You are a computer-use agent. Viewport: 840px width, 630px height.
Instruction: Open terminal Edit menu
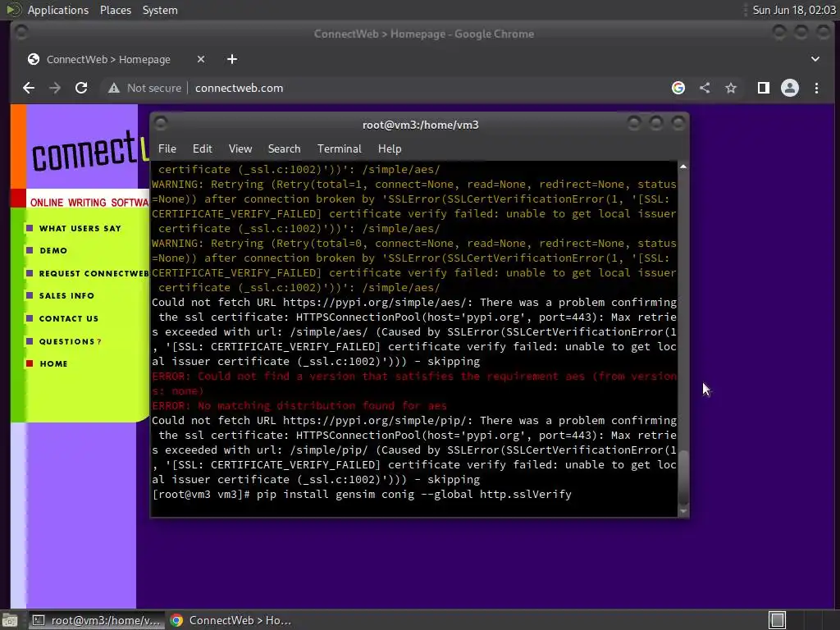click(x=202, y=148)
